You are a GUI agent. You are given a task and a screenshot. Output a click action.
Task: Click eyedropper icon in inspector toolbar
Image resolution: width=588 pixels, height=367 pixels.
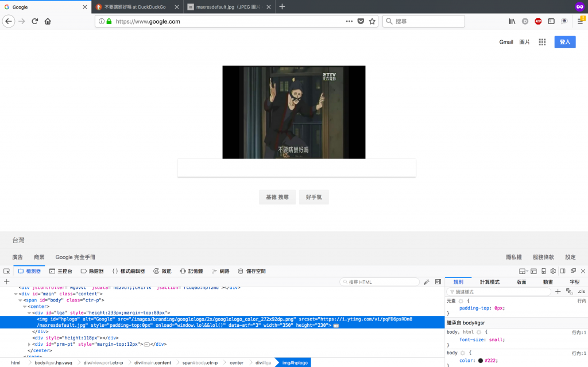tap(427, 282)
